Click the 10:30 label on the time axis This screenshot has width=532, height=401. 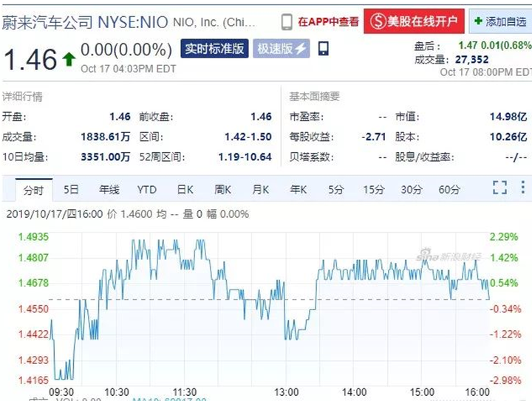[117, 392]
